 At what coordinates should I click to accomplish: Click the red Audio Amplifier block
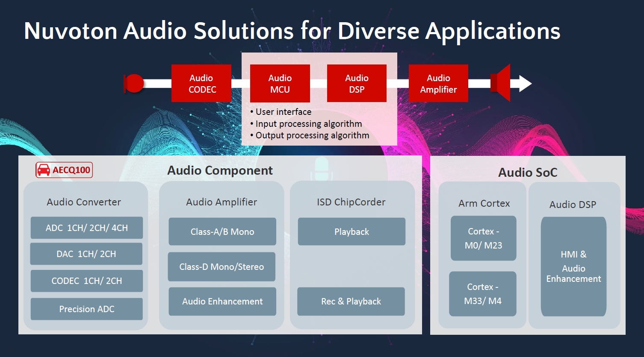438,83
